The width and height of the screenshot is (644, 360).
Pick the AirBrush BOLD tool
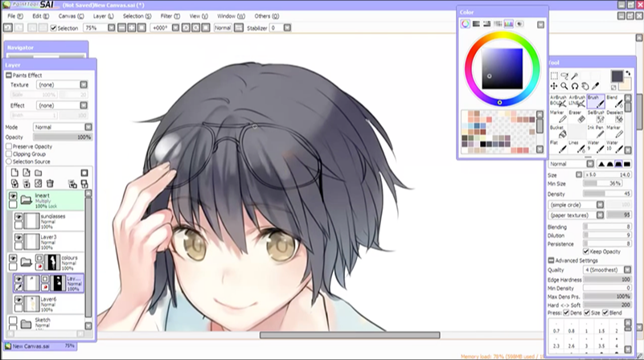point(556,100)
